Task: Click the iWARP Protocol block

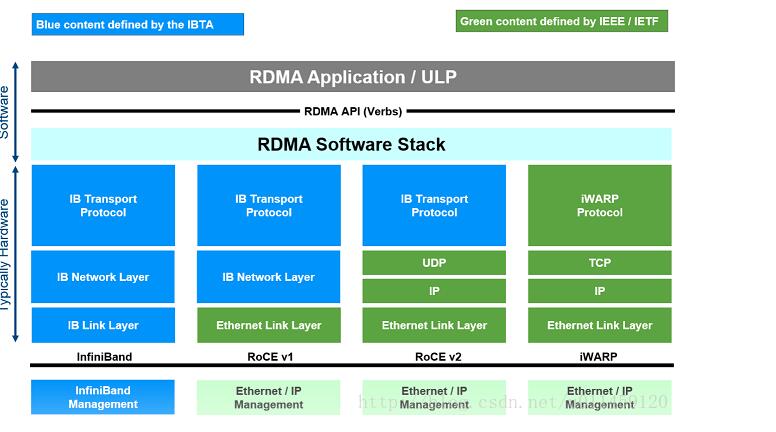Action: (600, 205)
